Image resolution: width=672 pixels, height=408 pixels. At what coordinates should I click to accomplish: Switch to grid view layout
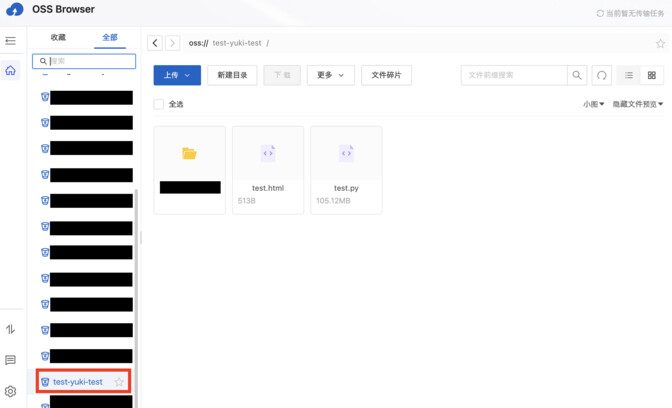coord(652,75)
